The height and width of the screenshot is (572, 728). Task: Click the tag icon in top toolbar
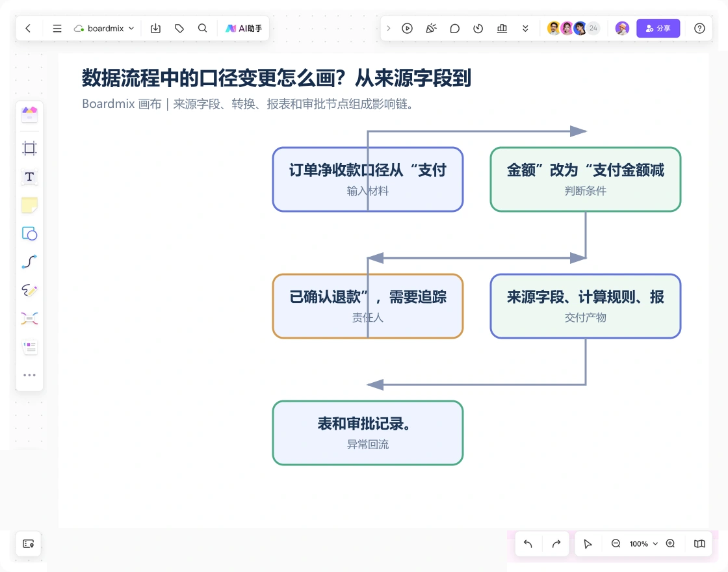pos(179,29)
